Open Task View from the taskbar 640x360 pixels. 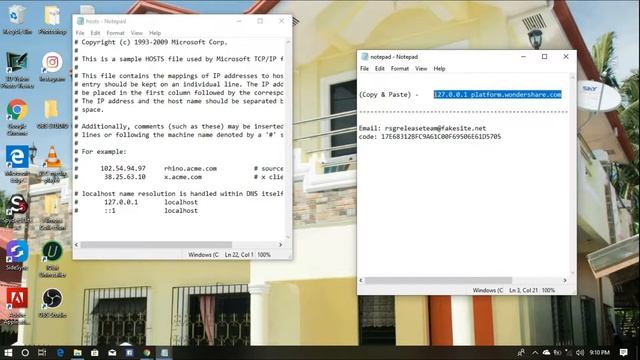[x=42, y=353]
